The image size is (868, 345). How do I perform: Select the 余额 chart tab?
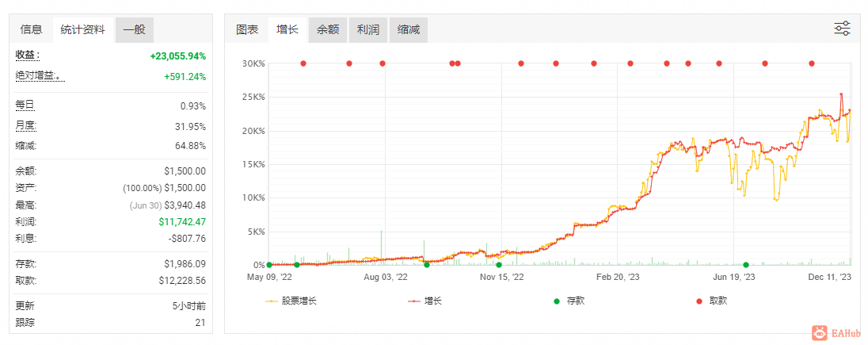point(328,30)
